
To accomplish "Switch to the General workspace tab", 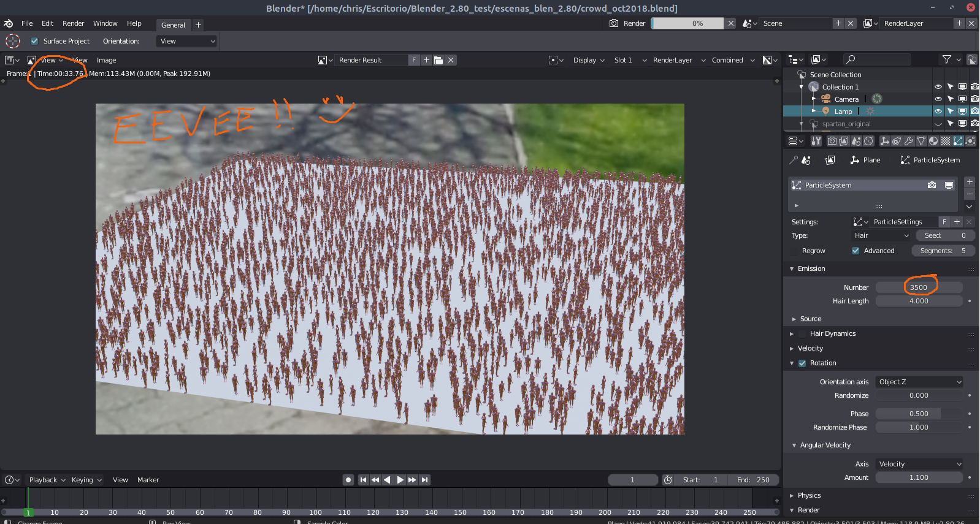I will [173, 25].
